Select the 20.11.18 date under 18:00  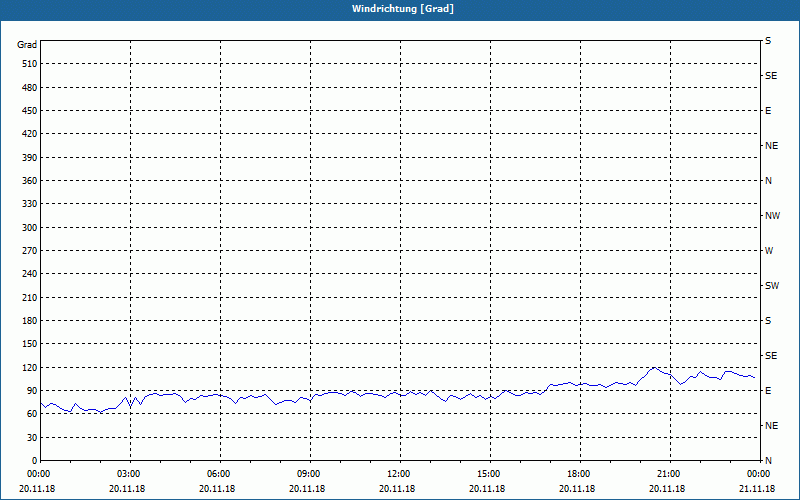tap(577, 489)
